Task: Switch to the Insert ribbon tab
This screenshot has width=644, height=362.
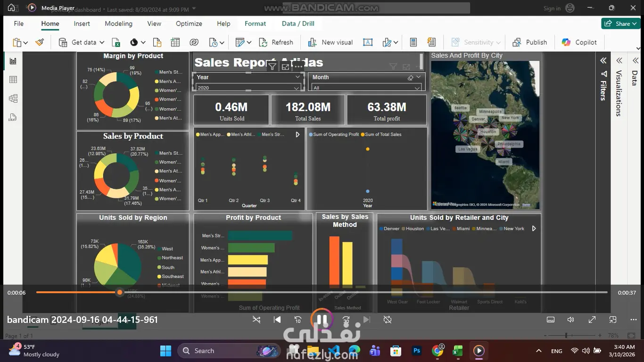Action: coord(82,24)
